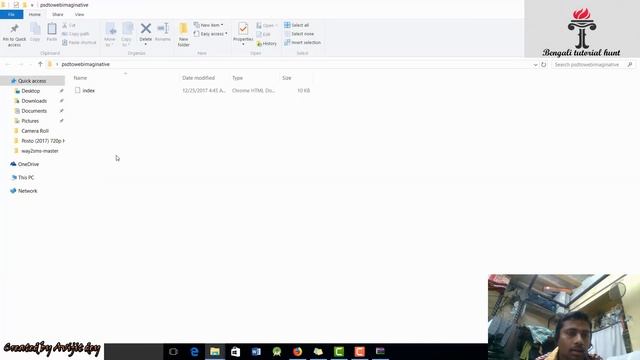
Task: Select Quick access in navigation pane
Action: pos(32,81)
